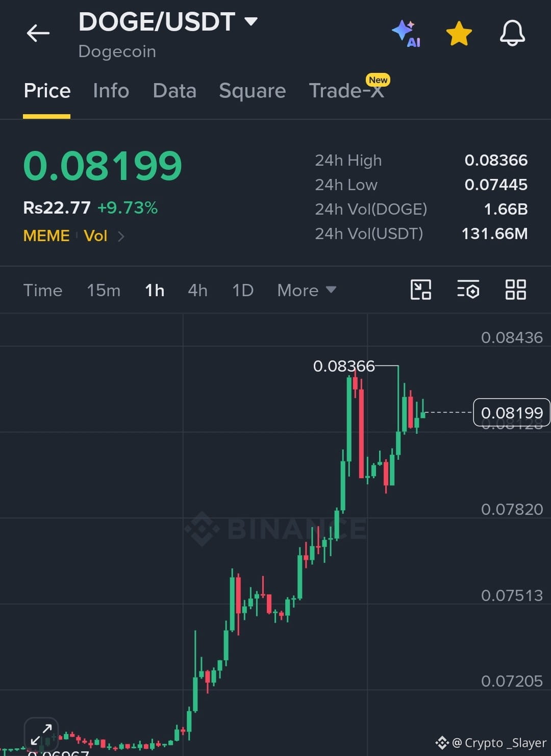Tap the current price label 0.08199 on axis
The width and height of the screenshot is (551, 756).
coord(512,412)
